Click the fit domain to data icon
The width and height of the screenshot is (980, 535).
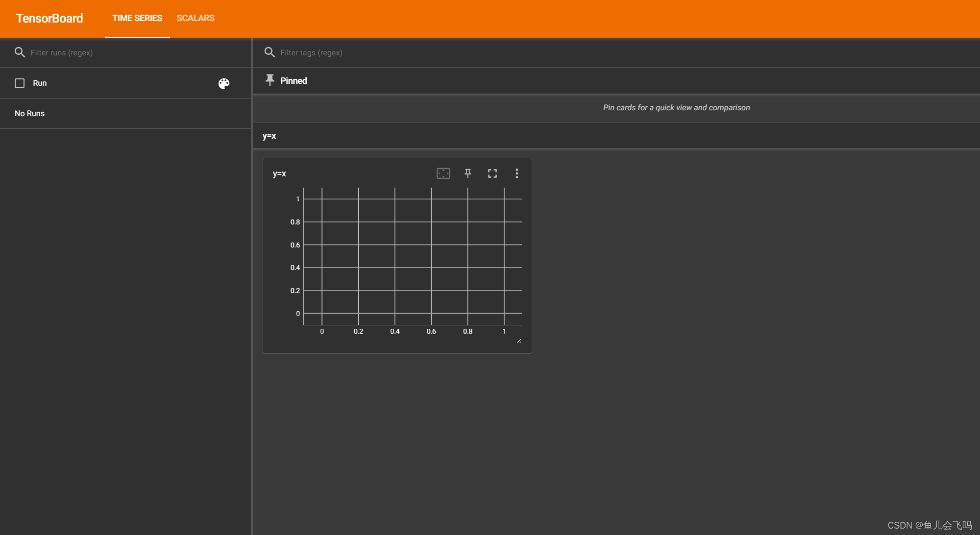[443, 173]
